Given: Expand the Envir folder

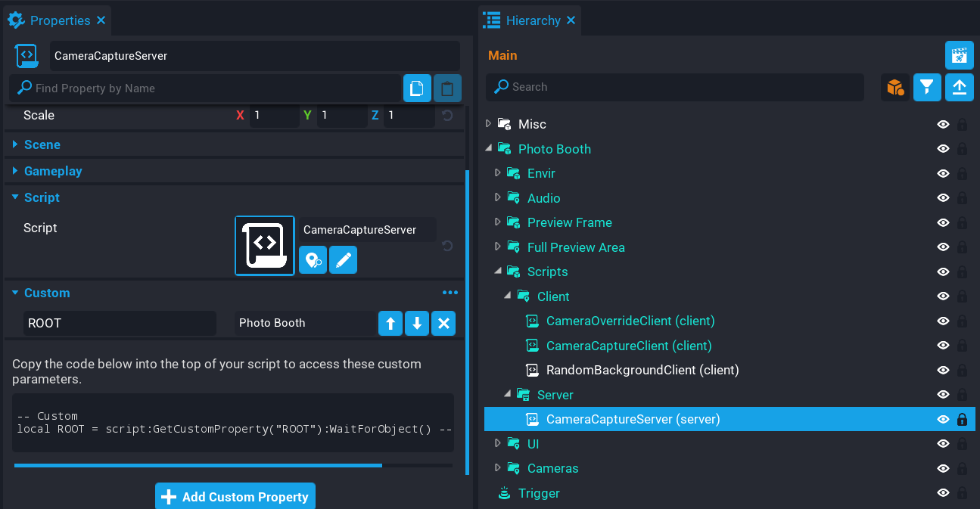Looking at the screenshot, I should 497,173.
